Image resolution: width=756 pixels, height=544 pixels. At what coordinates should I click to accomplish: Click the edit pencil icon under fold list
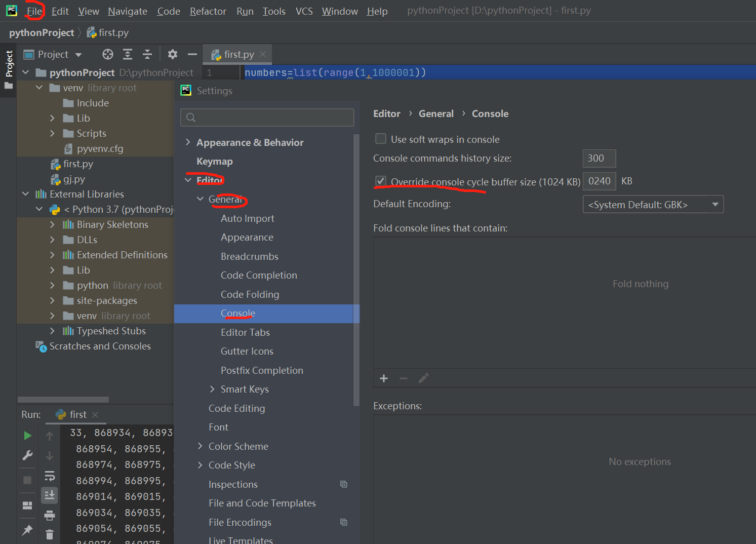[423, 378]
